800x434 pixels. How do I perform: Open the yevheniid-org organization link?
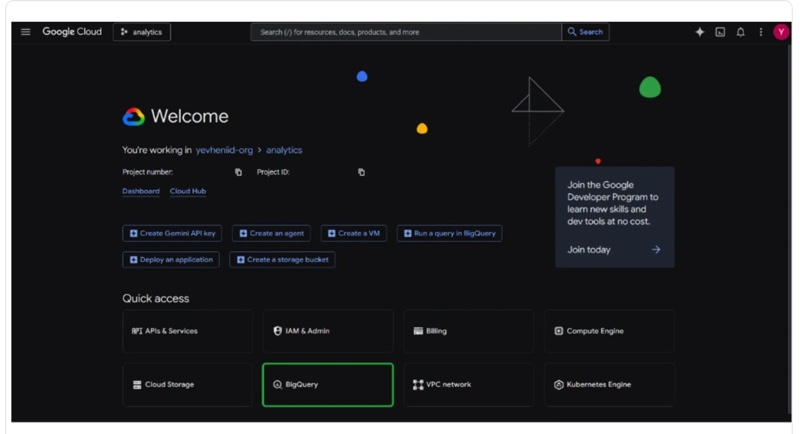pos(224,150)
